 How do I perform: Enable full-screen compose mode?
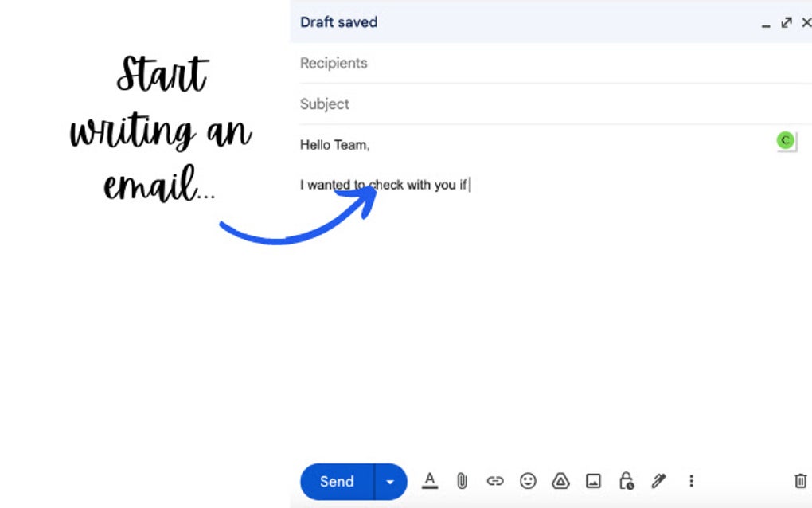click(x=788, y=22)
